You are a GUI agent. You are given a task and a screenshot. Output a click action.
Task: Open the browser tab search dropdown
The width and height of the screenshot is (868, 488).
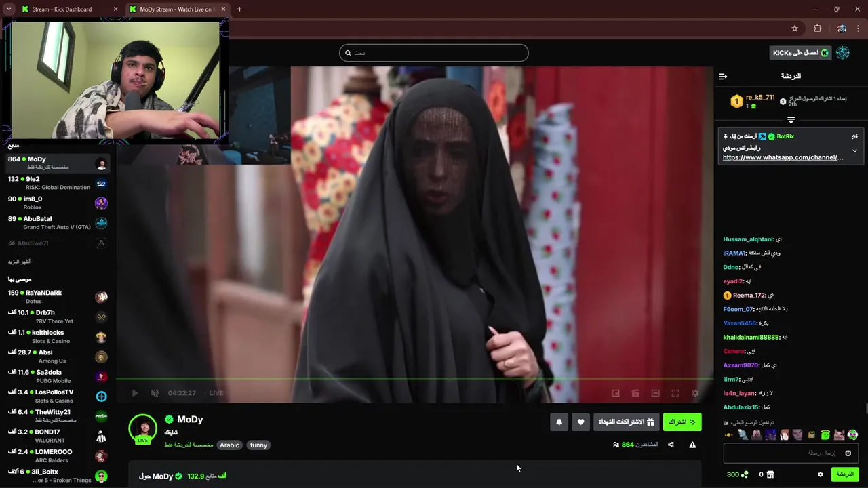coord(8,9)
